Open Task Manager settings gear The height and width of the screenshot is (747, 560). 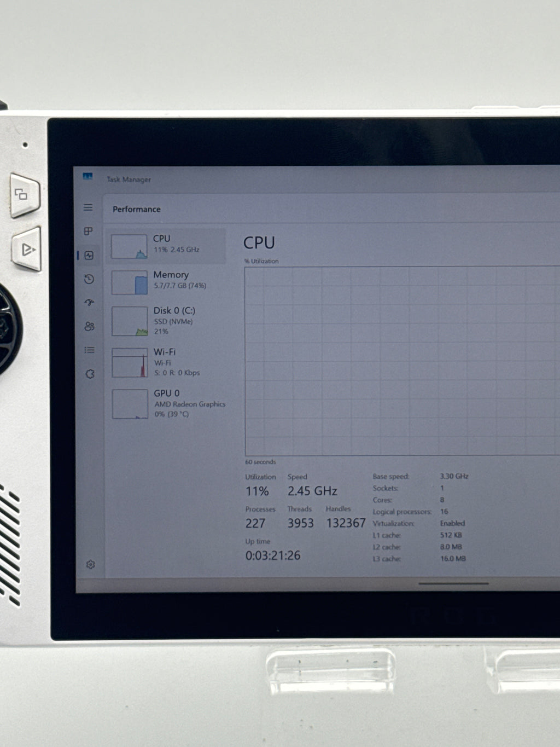(x=91, y=564)
